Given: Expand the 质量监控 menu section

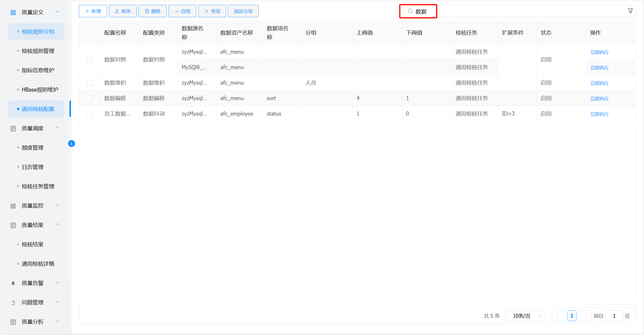Looking at the screenshot, I should (x=58, y=205).
